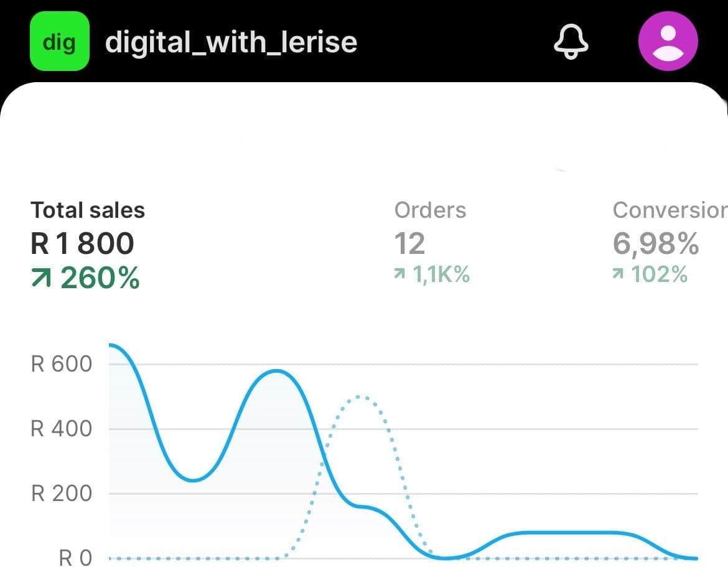The image size is (728, 567).
Task: Click the small arrow beside 102%
Action: (618, 274)
